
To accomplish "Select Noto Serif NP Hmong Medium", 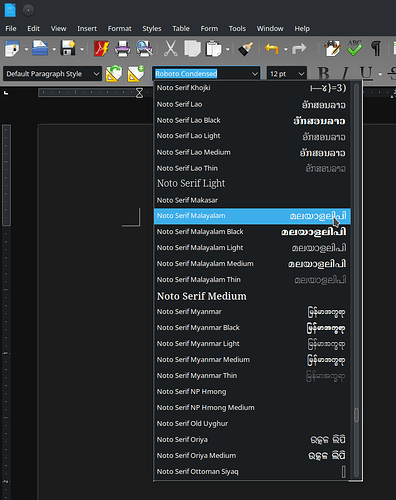I will pos(252,408).
